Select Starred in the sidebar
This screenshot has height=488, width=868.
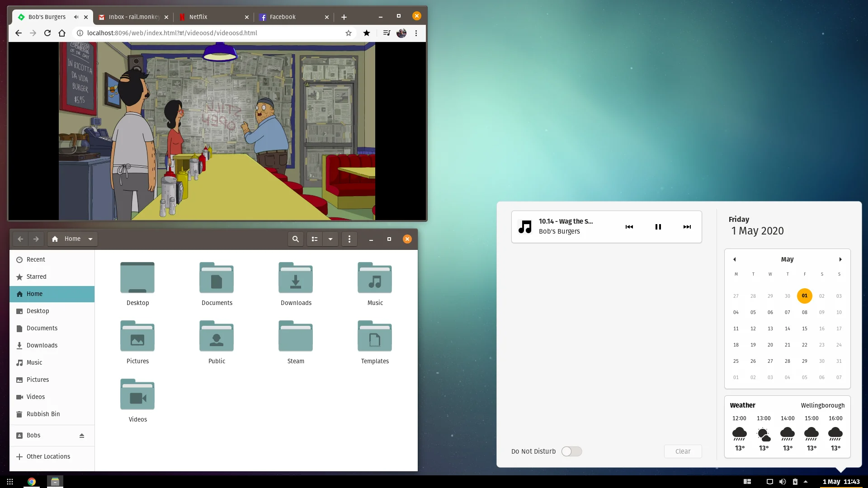(x=52, y=277)
